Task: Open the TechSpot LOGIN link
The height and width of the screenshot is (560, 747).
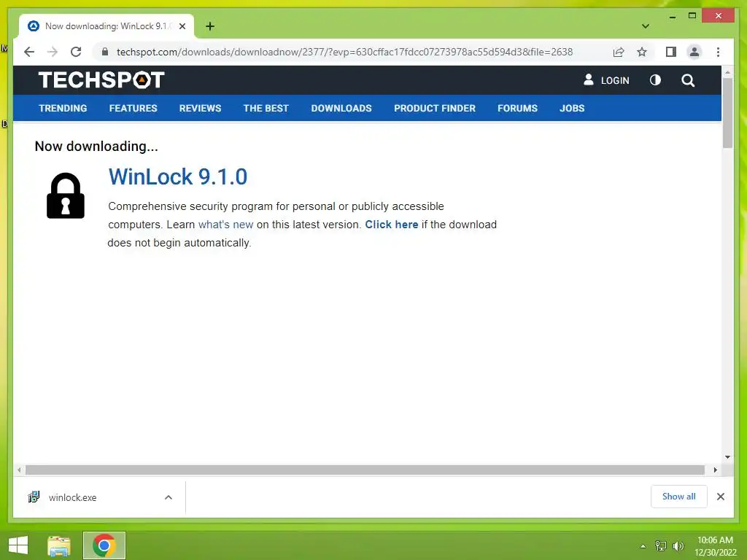Action: pyautogui.click(x=606, y=80)
